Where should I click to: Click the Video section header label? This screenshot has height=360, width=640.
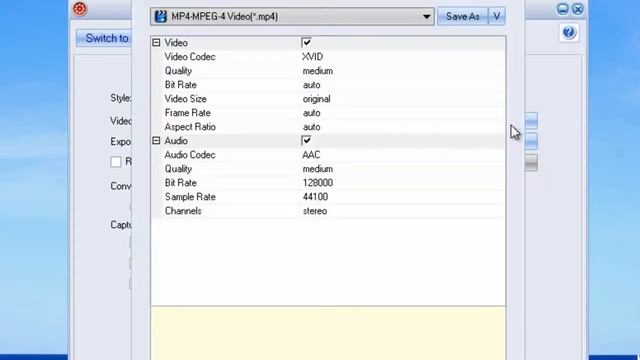[x=176, y=43]
